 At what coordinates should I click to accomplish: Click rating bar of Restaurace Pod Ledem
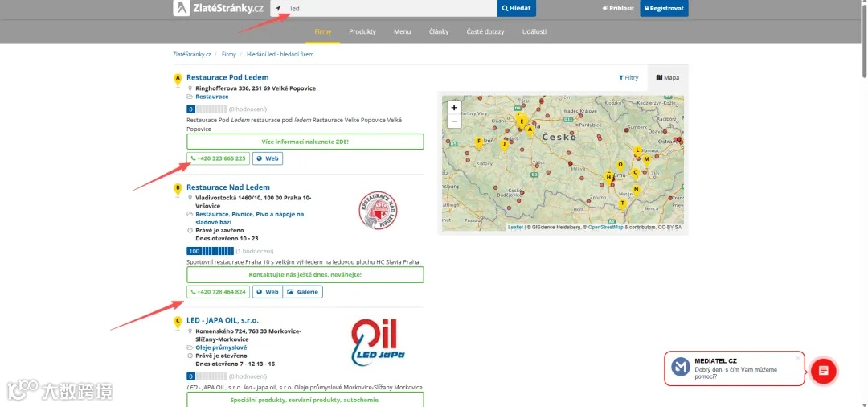[x=207, y=109]
